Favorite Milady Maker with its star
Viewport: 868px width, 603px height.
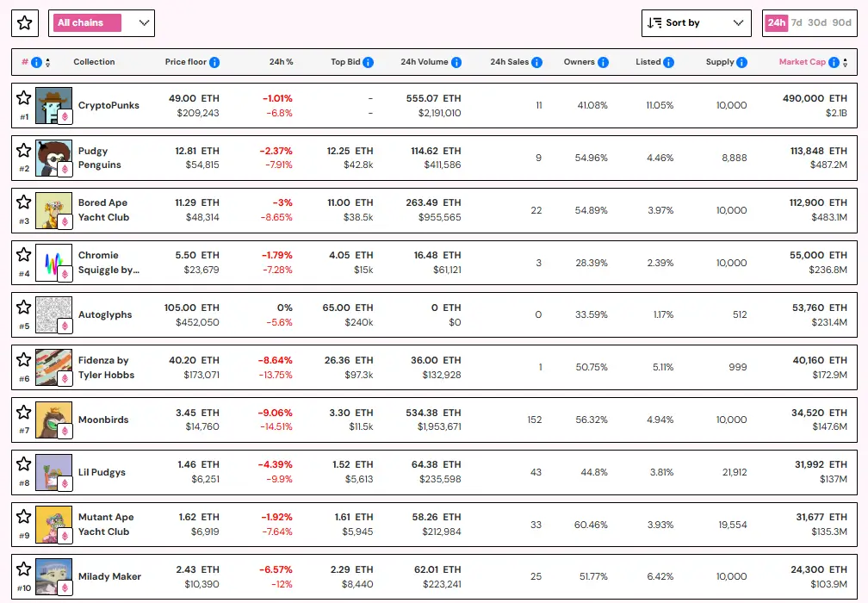pyautogui.click(x=24, y=569)
